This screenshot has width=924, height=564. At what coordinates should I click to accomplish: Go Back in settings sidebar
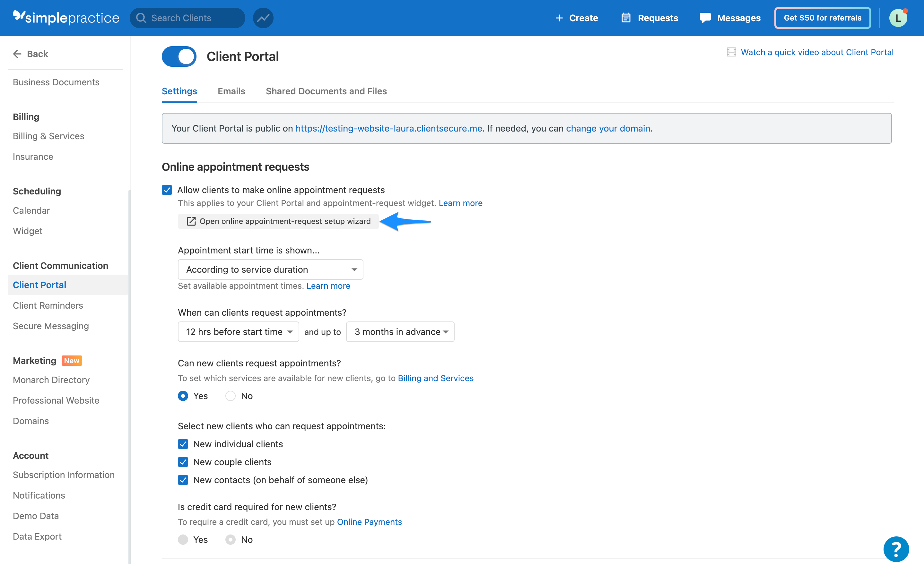(31, 54)
